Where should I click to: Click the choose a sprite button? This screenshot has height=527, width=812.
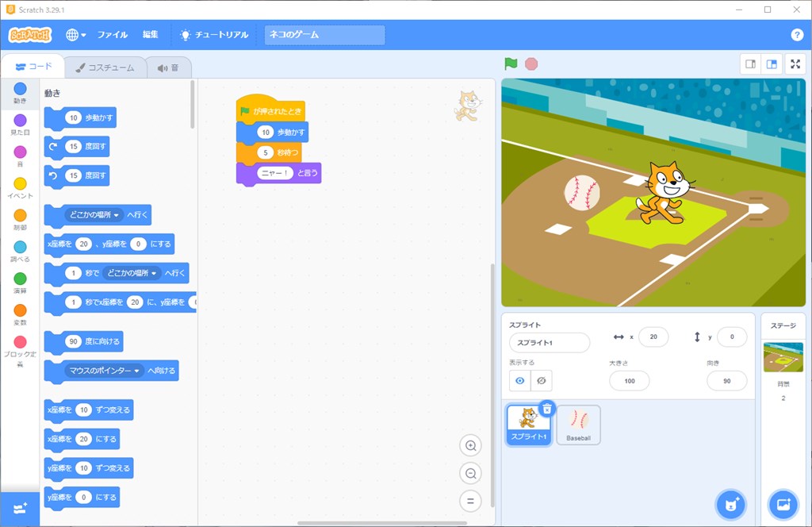click(730, 504)
